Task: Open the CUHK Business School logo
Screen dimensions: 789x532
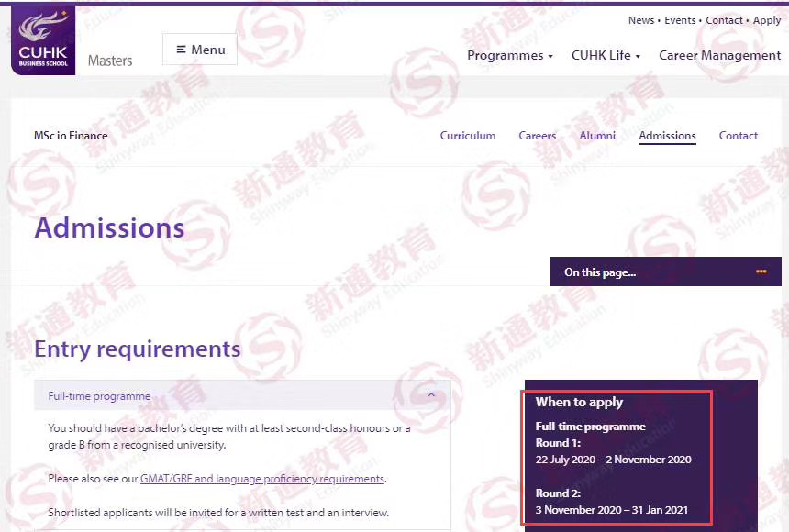Action: tap(43, 39)
